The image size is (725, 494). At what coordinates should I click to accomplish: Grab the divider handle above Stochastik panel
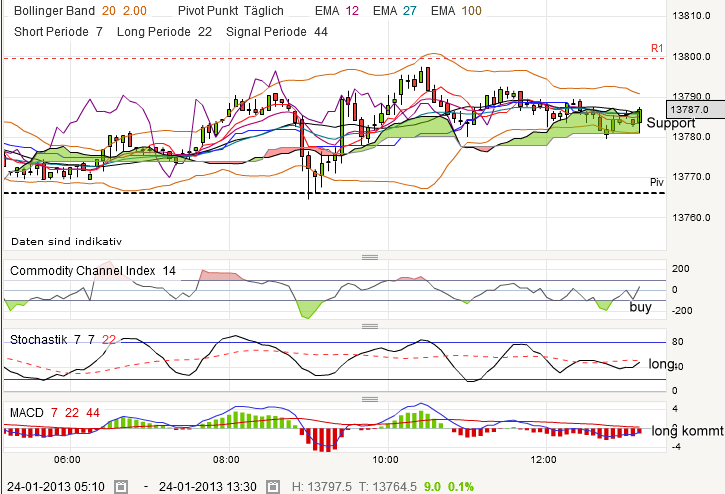[370, 326]
